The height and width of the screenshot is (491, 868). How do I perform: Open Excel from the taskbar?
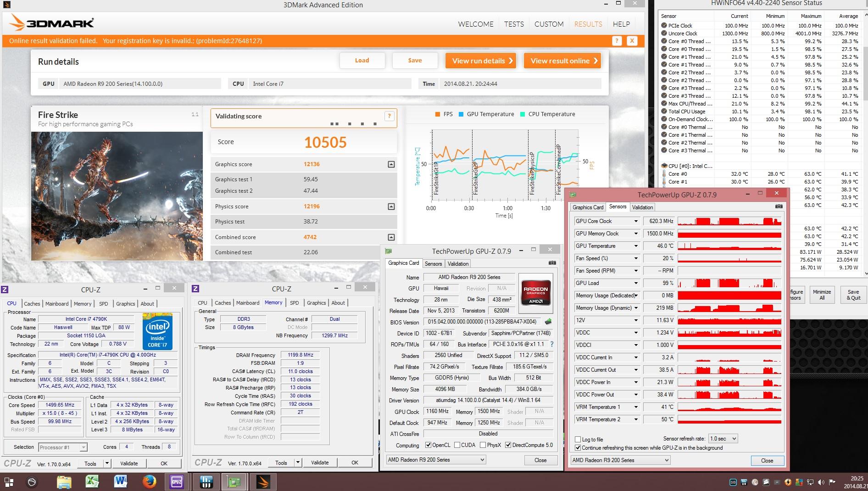tap(93, 481)
